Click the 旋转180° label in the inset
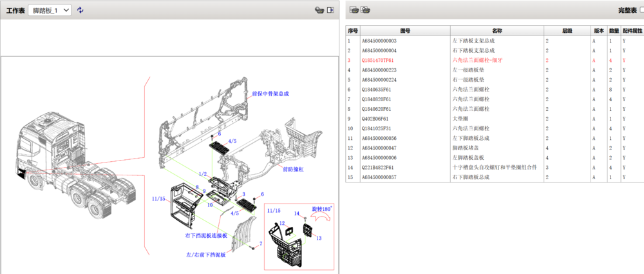 (321, 209)
